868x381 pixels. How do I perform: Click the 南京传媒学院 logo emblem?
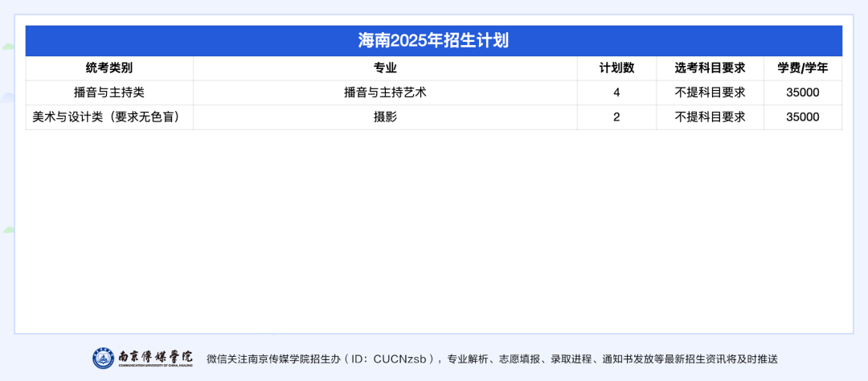coord(104,358)
